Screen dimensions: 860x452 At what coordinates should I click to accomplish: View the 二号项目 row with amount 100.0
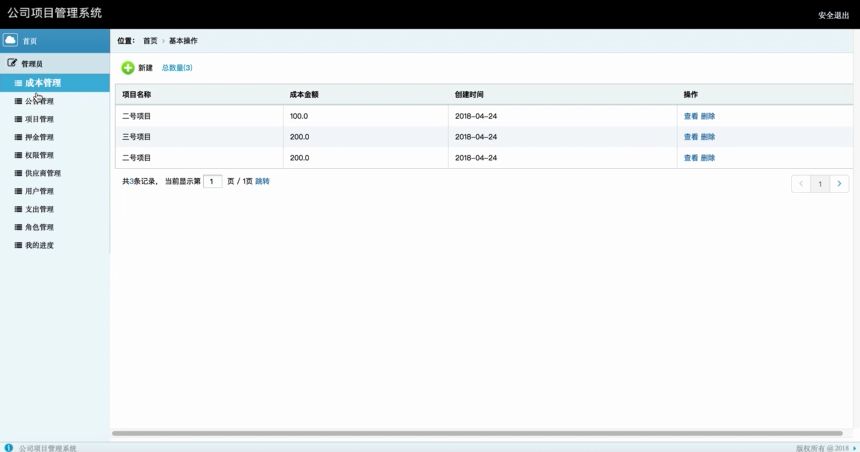(691, 116)
